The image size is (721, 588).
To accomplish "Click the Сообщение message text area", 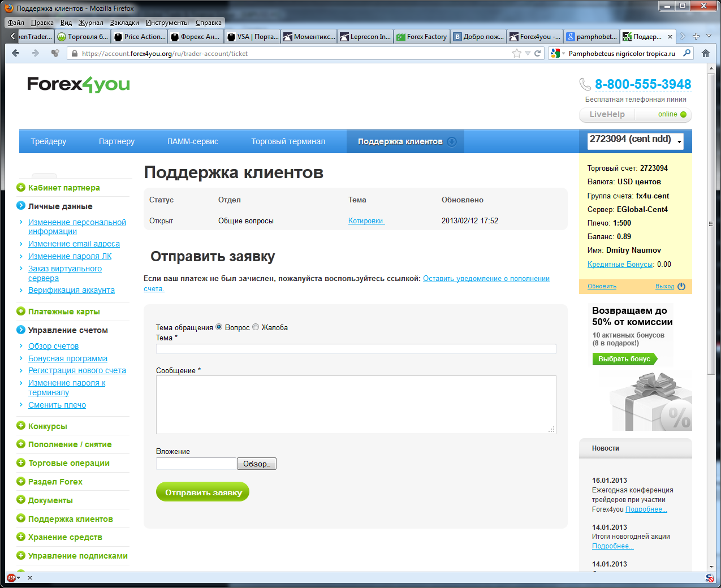I will [x=356, y=405].
